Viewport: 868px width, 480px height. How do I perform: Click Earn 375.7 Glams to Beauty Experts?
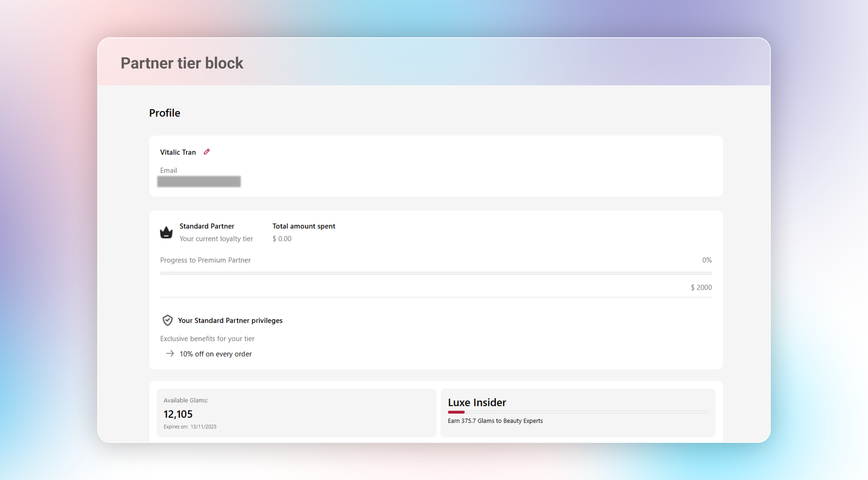[495, 421]
